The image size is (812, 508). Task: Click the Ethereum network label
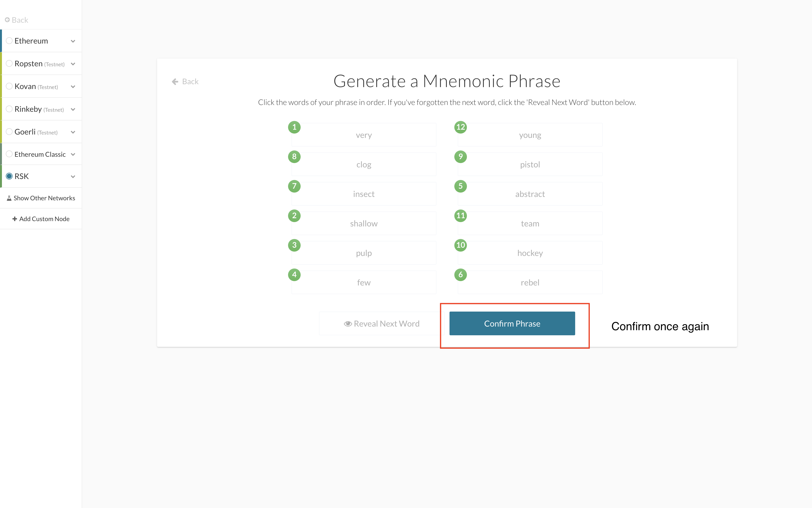pyautogui.click(x=31, y=41)
